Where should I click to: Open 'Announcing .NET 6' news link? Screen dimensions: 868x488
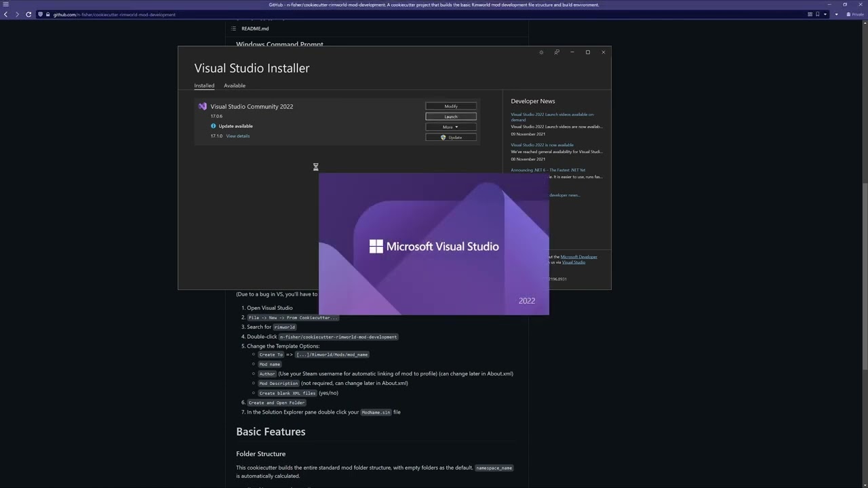(x=548, y=170)
